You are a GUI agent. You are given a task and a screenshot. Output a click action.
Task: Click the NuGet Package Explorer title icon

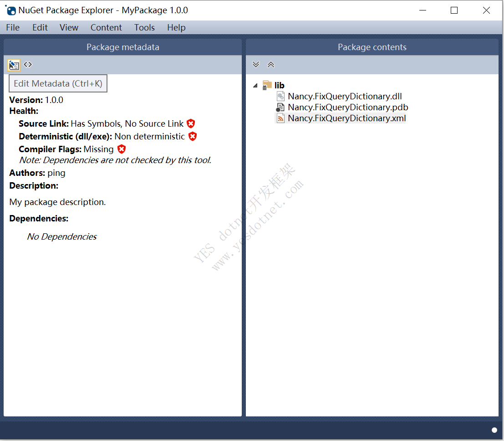point(10,10)
